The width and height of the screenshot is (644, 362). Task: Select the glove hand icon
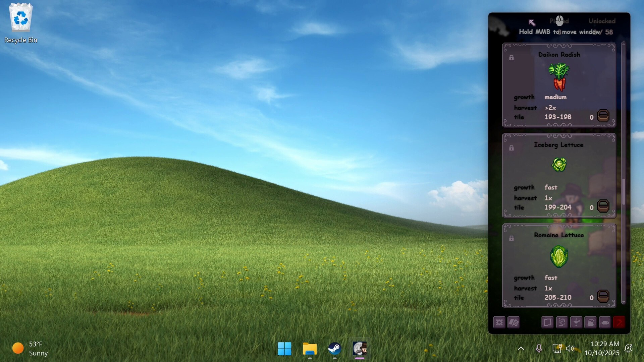click(x=562, y=322)
